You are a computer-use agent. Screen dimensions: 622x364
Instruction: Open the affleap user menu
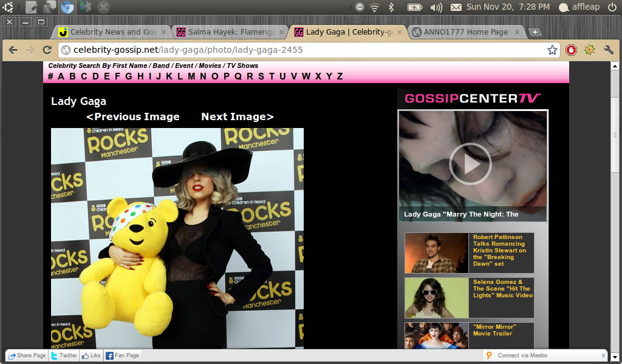pyautogui.click(x=579, y=7)
